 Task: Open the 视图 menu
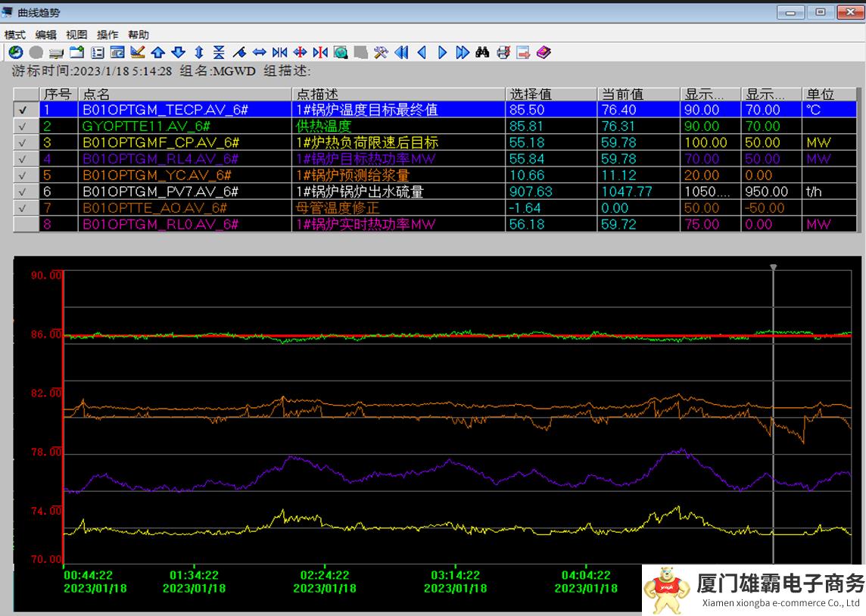pyautogui.click(x=76, y=35)
